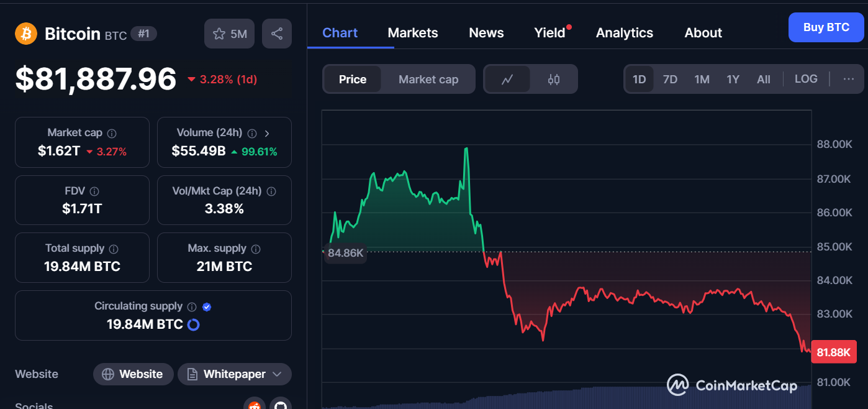Viewport: 868px width, 409px height.
Task: Click the Buy BTC button
Action: pyautogui.click(x=826, y=27)
